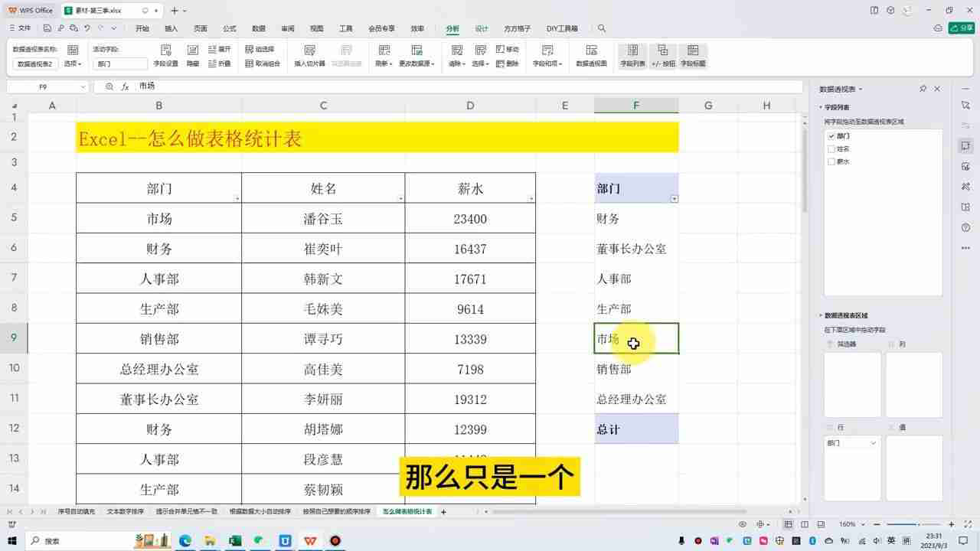The height and width of the screenshot is (551, 980).
Task: Open the 选择 select dropdown in ribbon
Action: pyautogui.click(x=480, y=64)
